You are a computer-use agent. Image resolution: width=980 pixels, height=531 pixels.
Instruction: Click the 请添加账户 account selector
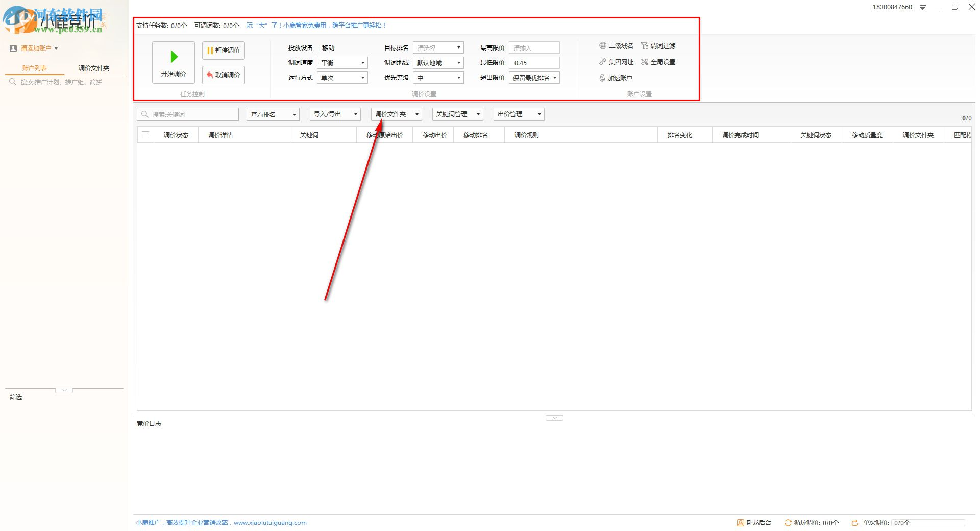(39, 49)
